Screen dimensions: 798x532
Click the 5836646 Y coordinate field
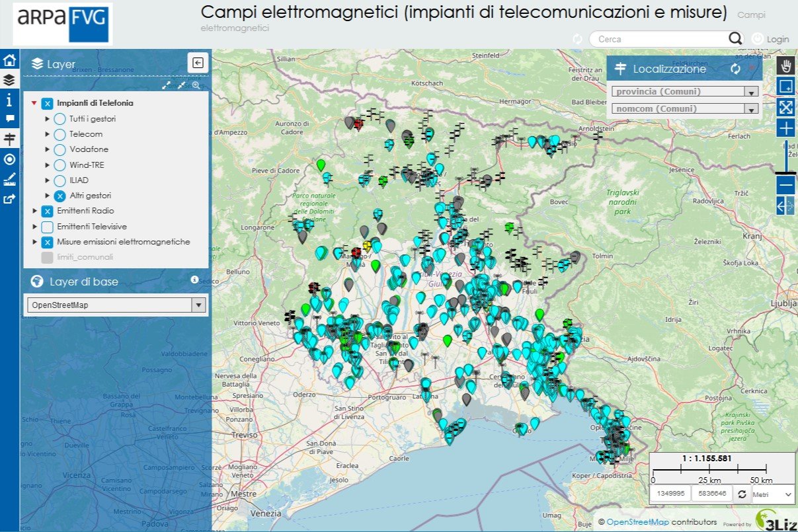(711, 494)
